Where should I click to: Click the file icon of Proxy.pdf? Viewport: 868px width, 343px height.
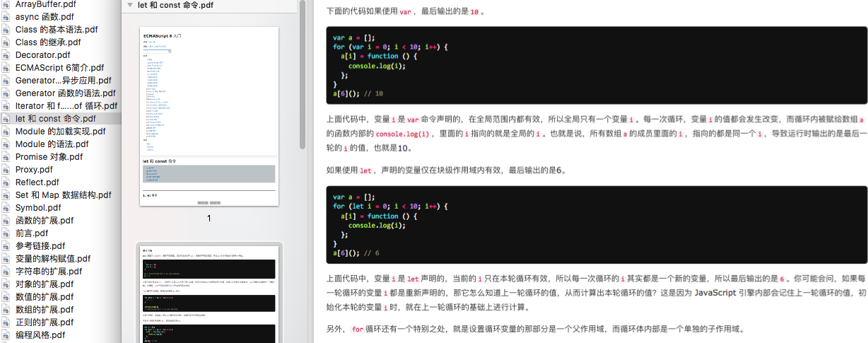(x=6, y=169)
